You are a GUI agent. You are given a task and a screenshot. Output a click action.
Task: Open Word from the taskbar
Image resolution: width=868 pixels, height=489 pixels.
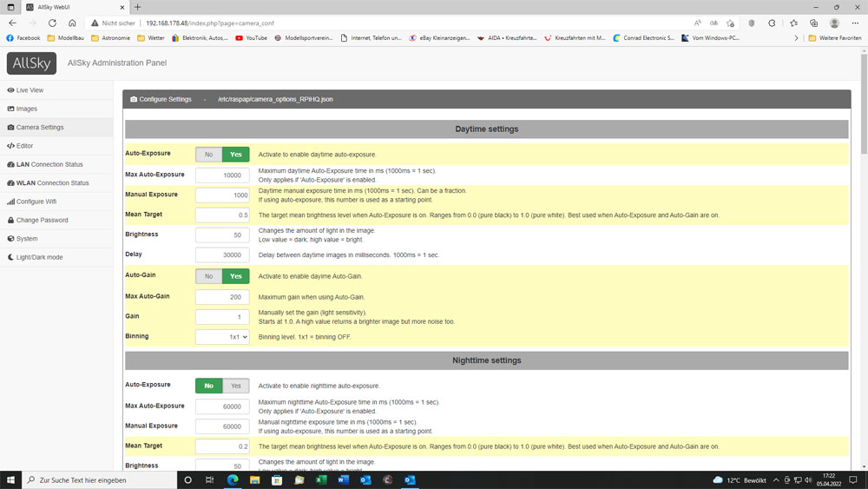343,480
